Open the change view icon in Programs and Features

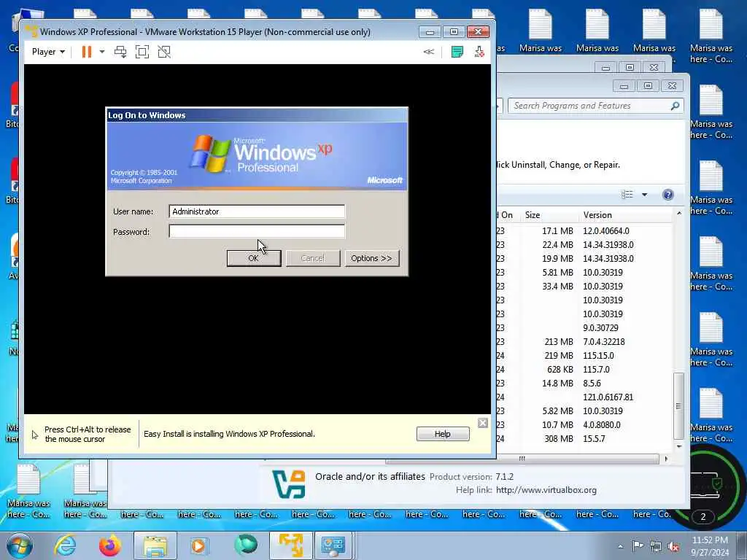click(627, 194)
